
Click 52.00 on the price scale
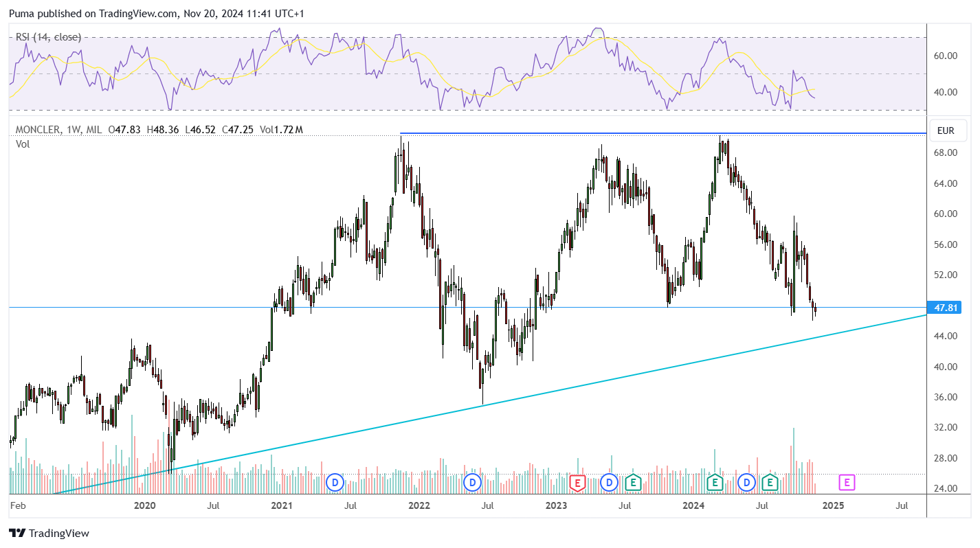tap(944, 275)
